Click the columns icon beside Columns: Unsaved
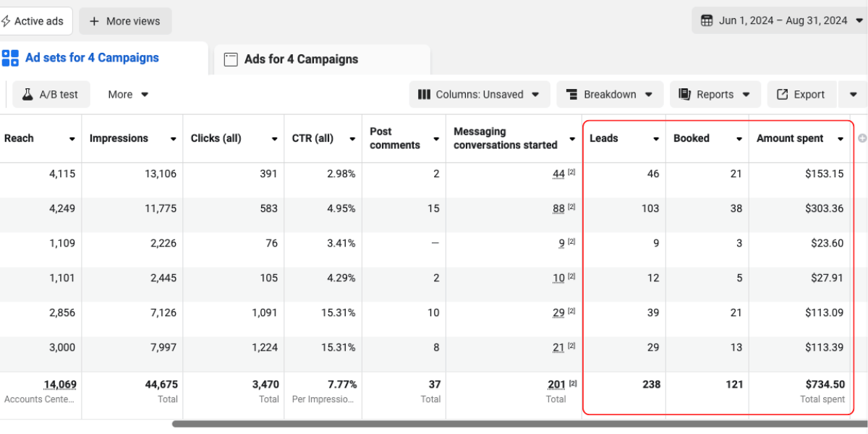868x434 pixels. (424, 94)
